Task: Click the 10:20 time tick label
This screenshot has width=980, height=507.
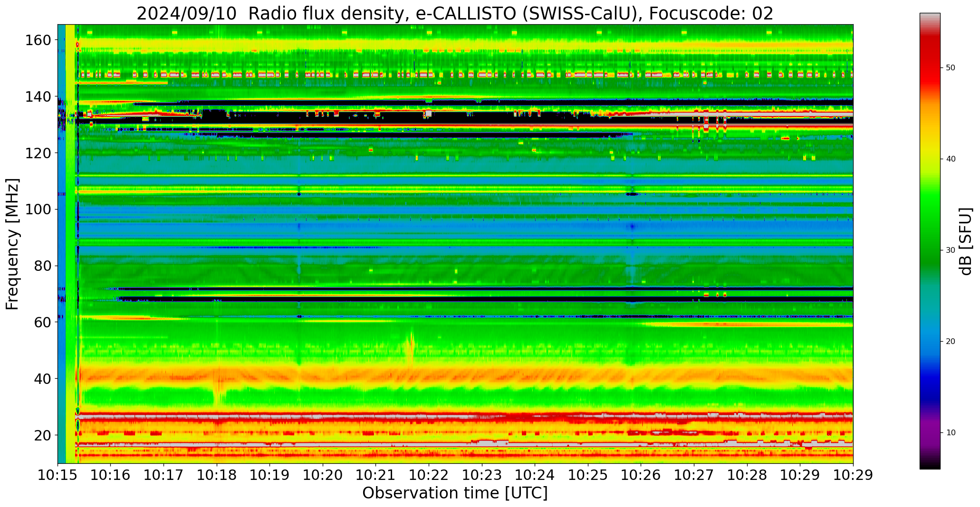Action: [323, 475]
